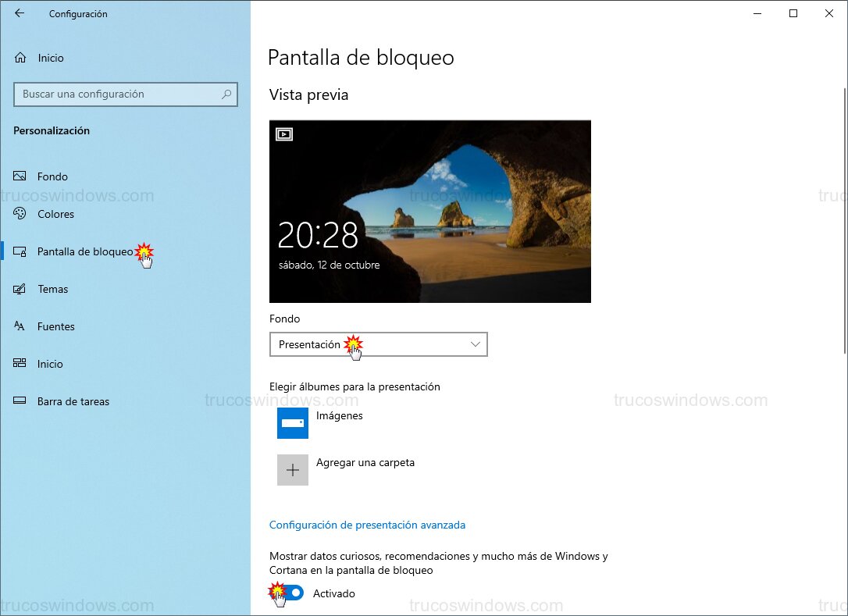Click the home icon beside Inicio
This screenshot has height=616, width=848.
point(20,58)
